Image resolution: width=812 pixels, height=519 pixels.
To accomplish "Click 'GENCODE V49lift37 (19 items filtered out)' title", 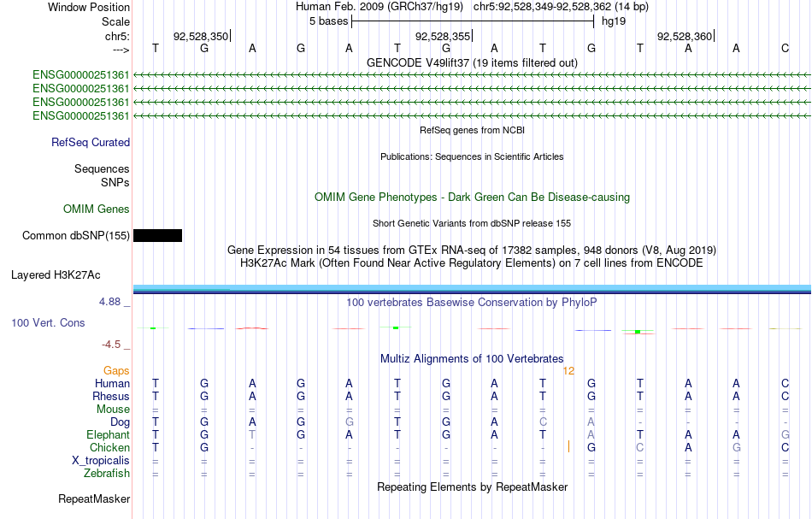I will point(472,62).
